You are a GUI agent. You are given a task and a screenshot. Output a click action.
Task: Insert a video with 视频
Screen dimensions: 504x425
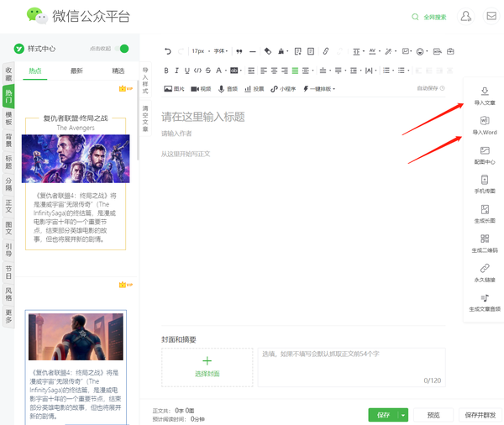click(201, 89)
